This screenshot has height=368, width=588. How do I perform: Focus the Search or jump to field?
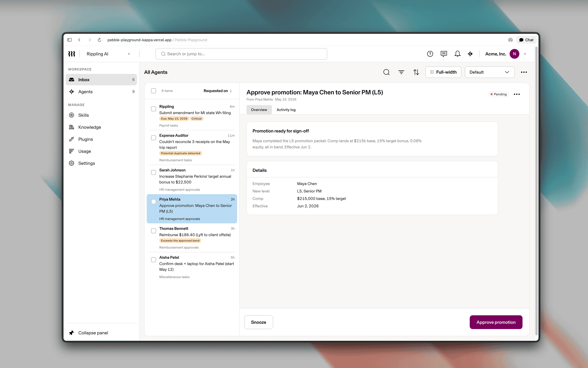(x=241, y=54)
